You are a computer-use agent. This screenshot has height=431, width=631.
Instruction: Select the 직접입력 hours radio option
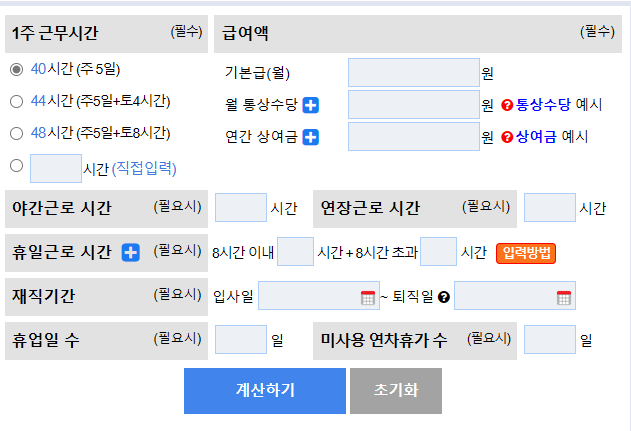16,165
